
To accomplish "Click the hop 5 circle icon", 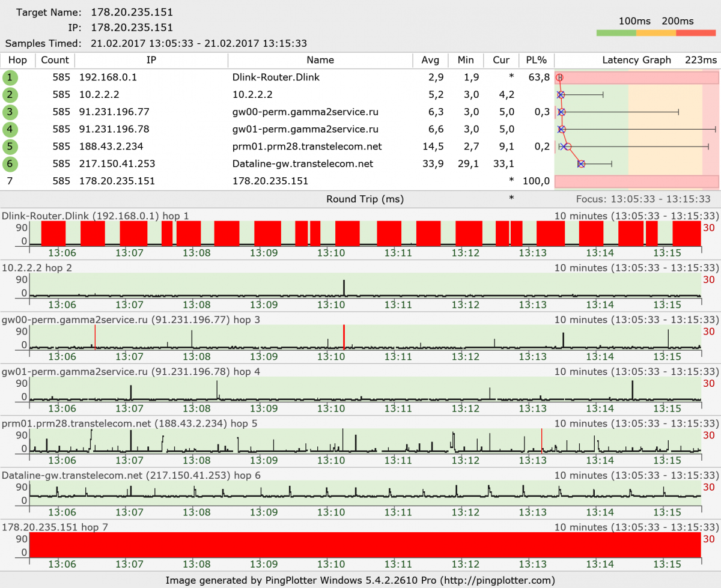I will coord(10,147).
